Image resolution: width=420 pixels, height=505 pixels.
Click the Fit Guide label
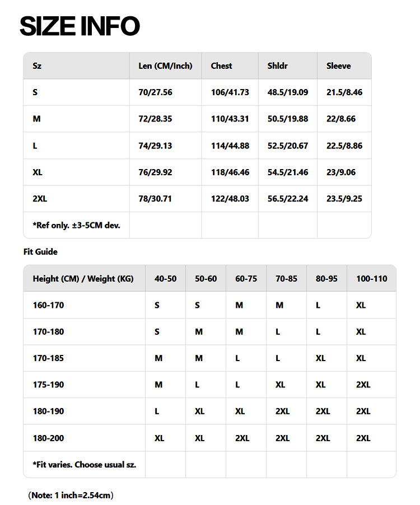point(40,252)
